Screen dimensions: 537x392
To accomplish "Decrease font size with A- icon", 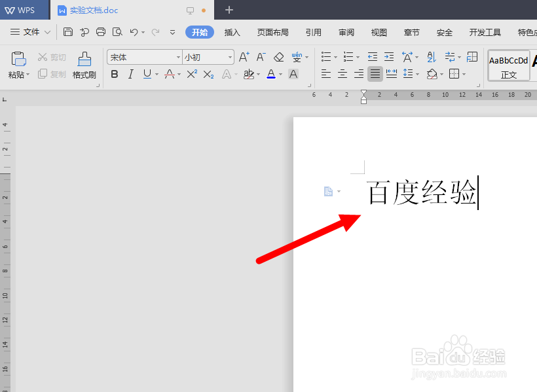I will coord(261,57).
